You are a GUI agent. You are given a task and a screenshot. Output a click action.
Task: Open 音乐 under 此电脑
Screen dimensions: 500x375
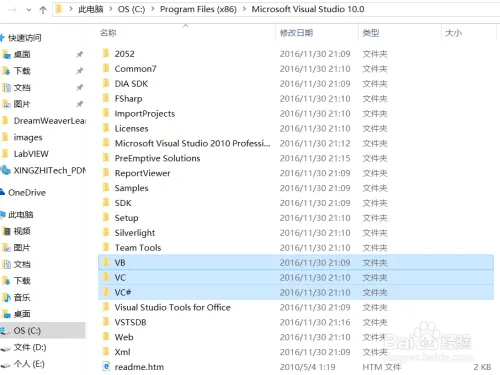22,297
